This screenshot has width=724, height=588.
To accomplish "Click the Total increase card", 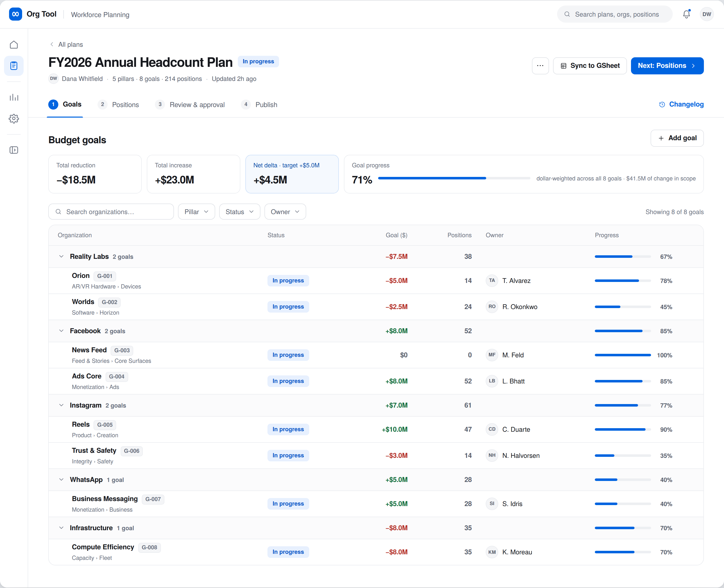I will pos(194,174).
